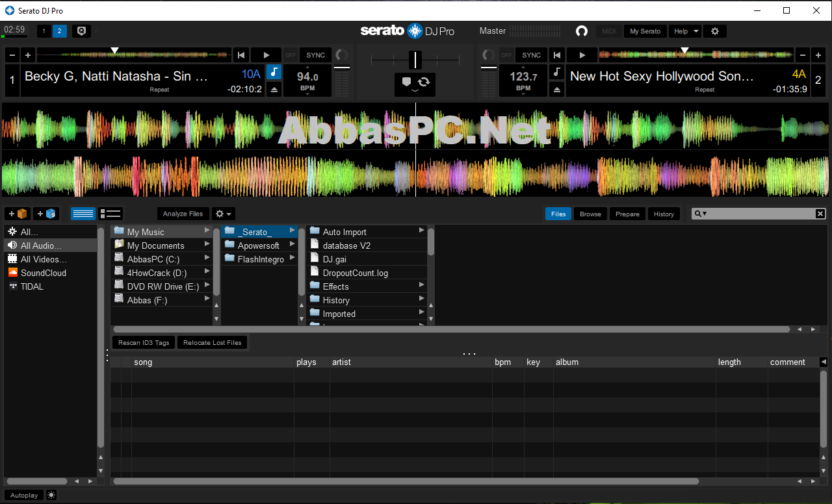The width and height of the screenshot is (832, 504).
Task: Jump to track start on deck 1
Action: (x=241, y=55)
